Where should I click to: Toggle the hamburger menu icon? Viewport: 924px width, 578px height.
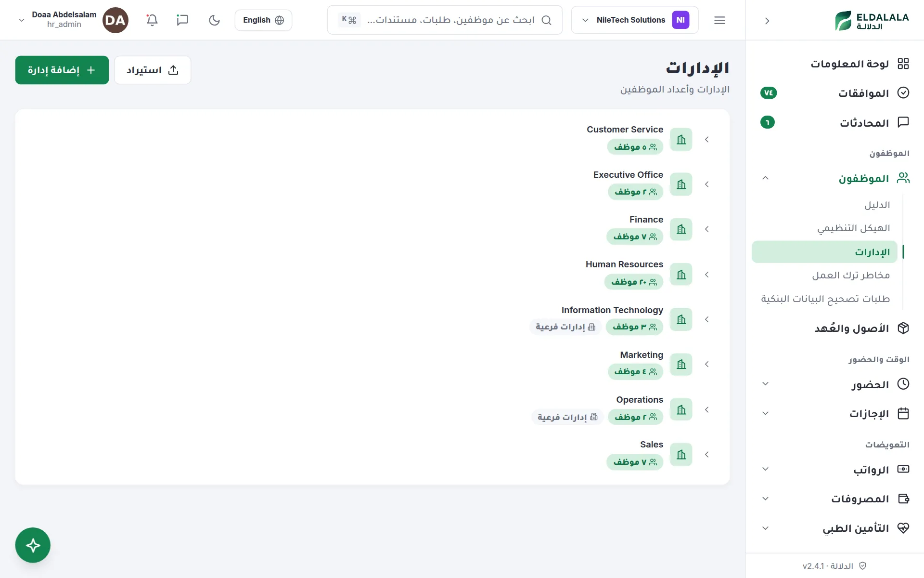719,20
